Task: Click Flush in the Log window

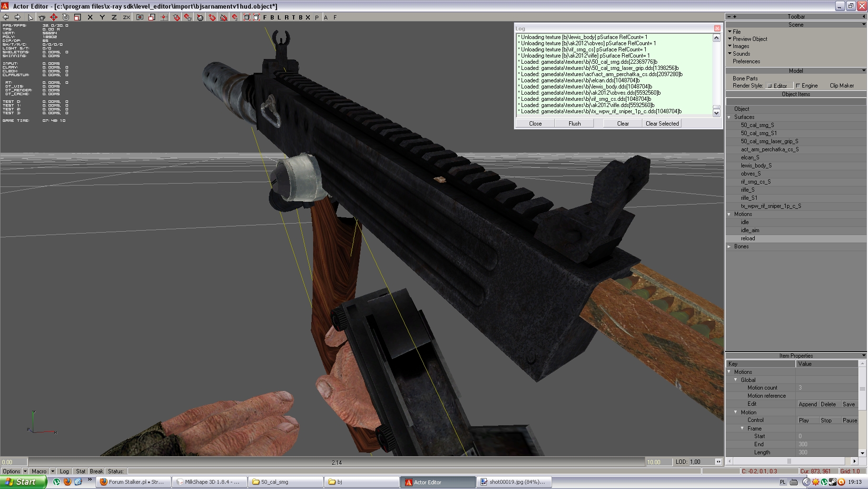Action: point(574,123)
